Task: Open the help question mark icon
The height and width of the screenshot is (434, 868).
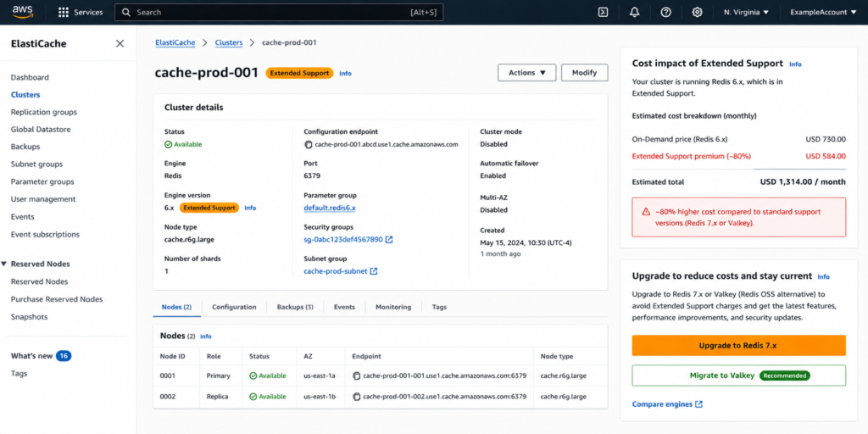Action: (666, 12)
